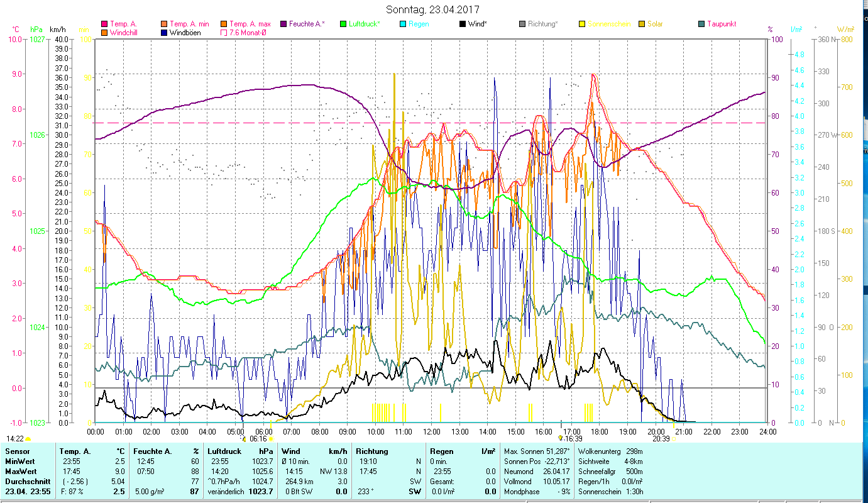Click the dark blue Windböen legend square
Viewport: 868px width, 503px height.
164,33
